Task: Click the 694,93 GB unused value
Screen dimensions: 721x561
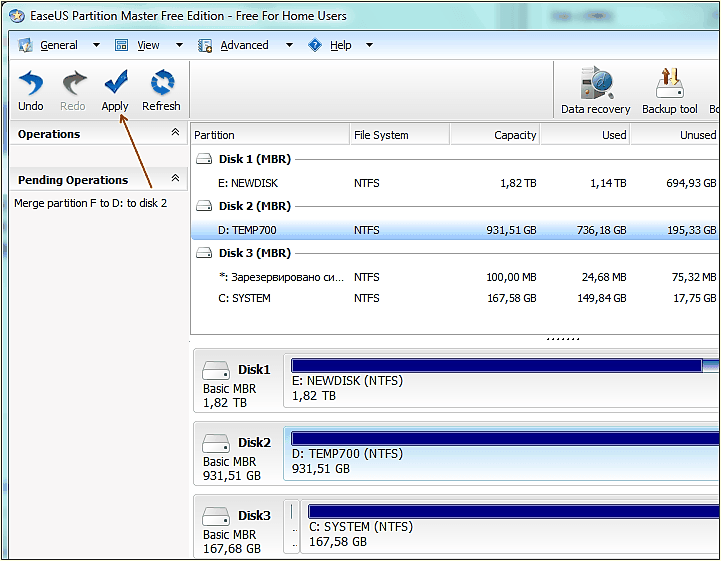Action: click(x=691, y=183)
